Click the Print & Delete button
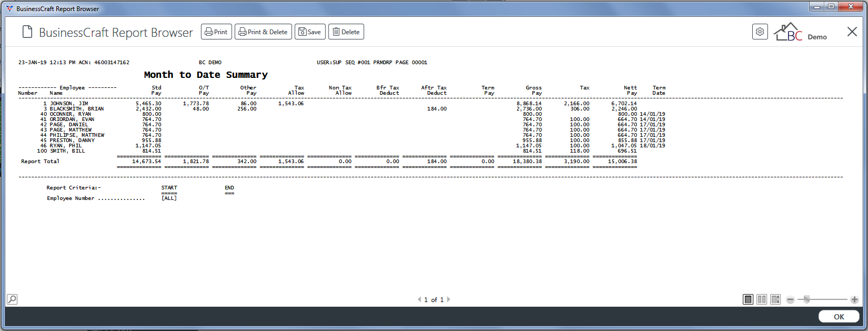The height and width of the screenshot is (331, 868). (263, 32)
